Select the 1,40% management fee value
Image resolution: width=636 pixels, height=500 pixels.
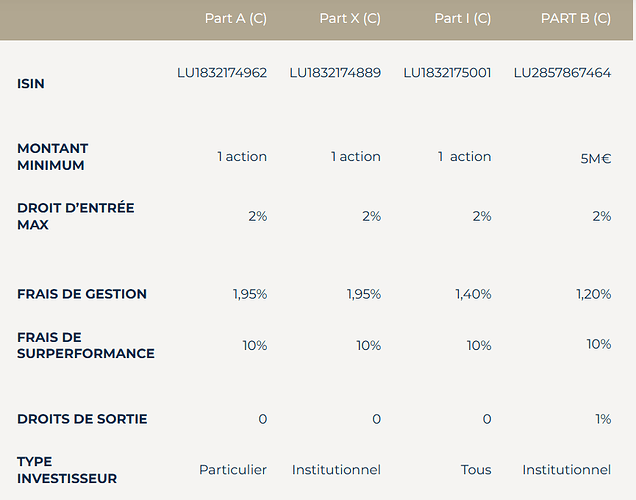473,294
